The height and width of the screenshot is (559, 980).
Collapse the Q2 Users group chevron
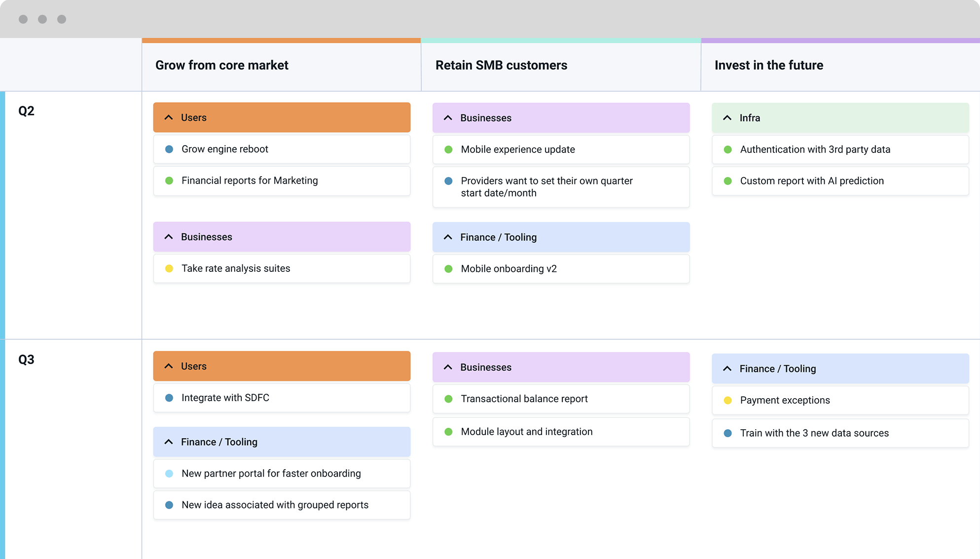[169, 117]
